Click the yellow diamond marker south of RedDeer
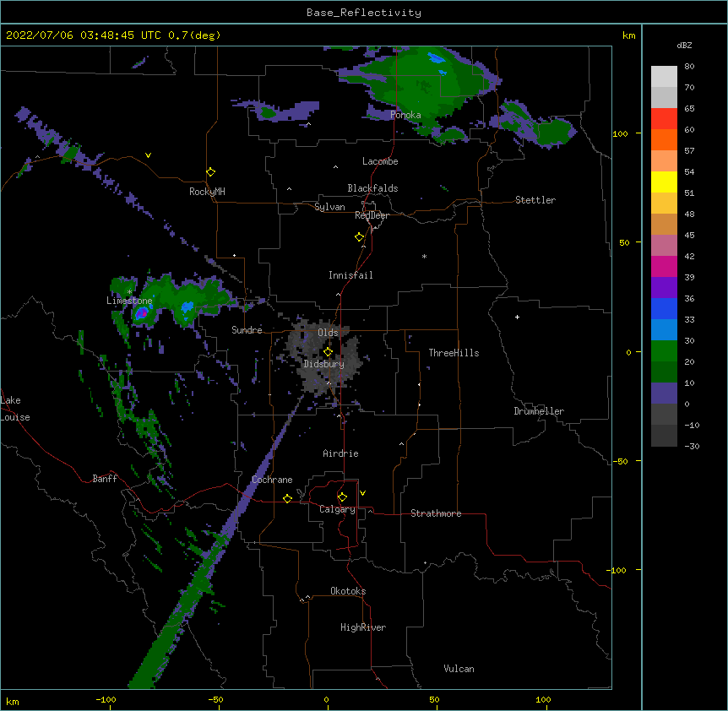 click(x=359, y=236)
